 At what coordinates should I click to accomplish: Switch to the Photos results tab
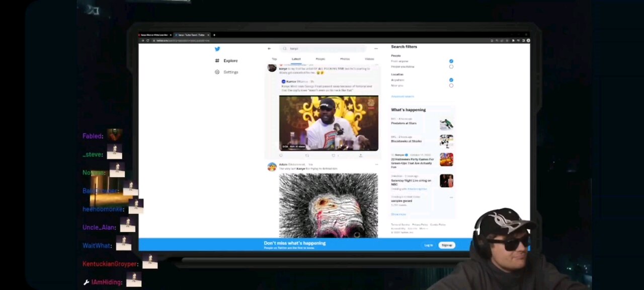[x=345, y=59]
